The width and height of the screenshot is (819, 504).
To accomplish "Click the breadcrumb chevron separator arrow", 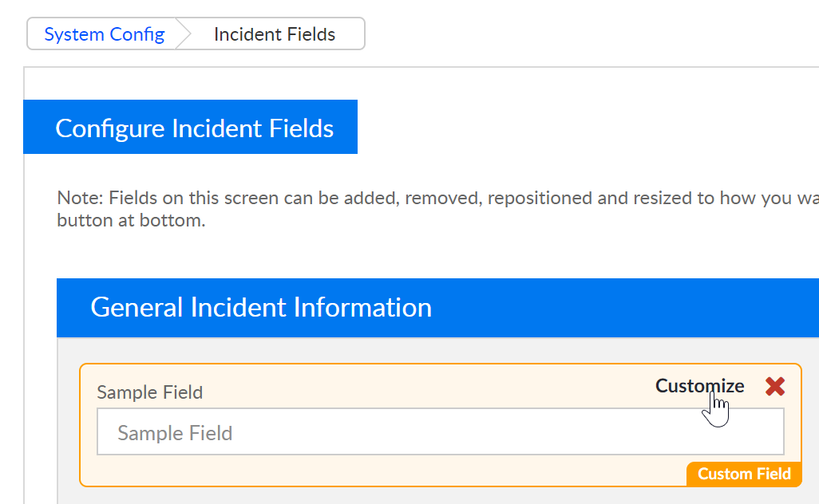I will (184, 34).
